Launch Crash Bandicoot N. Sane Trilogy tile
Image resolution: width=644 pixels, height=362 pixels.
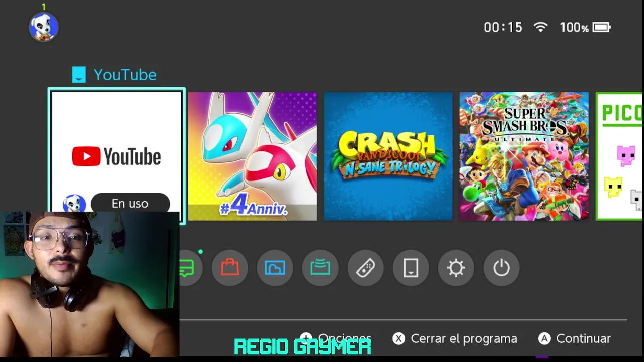(388, 156)
